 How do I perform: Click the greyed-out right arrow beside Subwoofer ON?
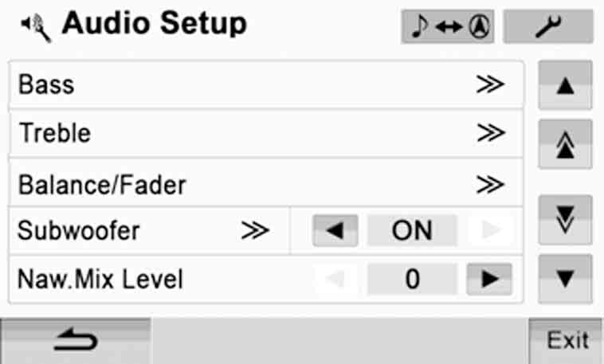[x=489, y=231]
